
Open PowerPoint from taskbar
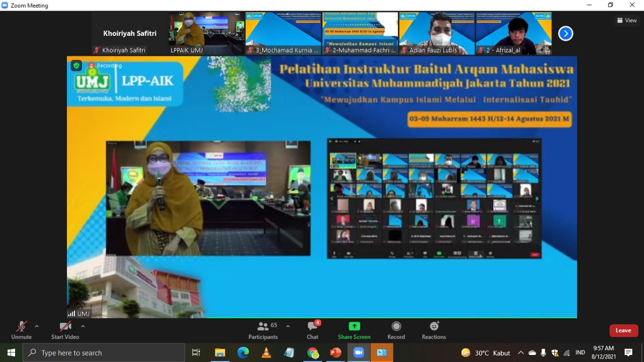pos(336,352)
